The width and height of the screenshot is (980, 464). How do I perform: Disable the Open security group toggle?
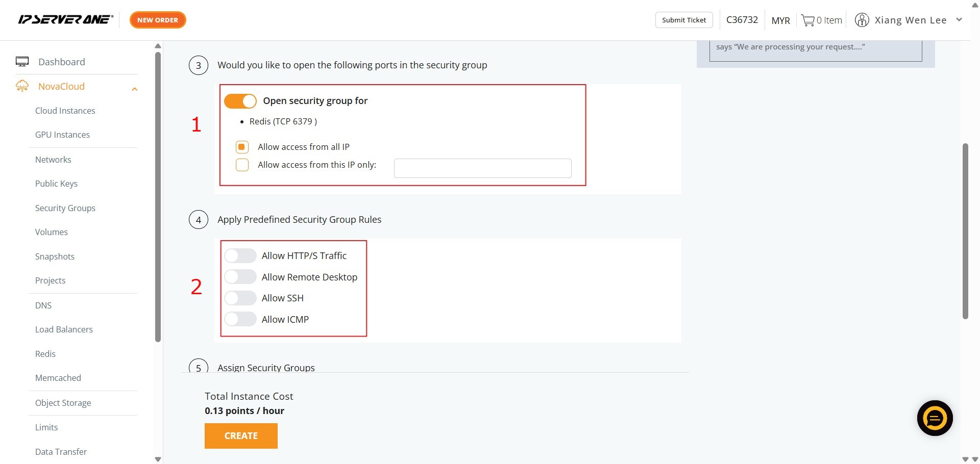240,101
